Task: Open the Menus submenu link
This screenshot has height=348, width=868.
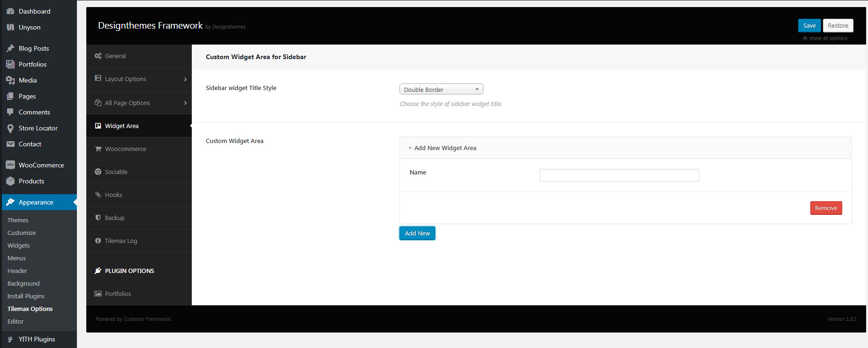Action: 16,258
